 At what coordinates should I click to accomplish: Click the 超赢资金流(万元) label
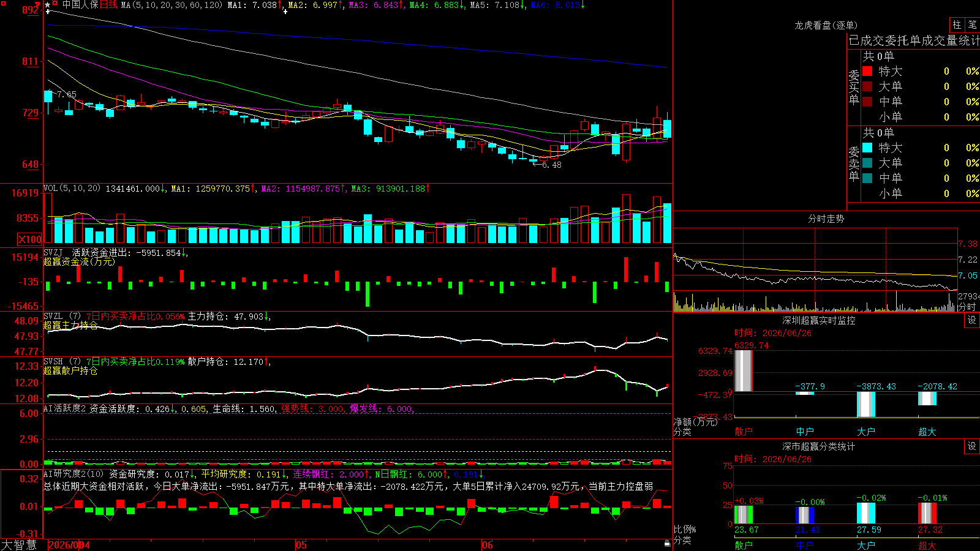[79, 261]
